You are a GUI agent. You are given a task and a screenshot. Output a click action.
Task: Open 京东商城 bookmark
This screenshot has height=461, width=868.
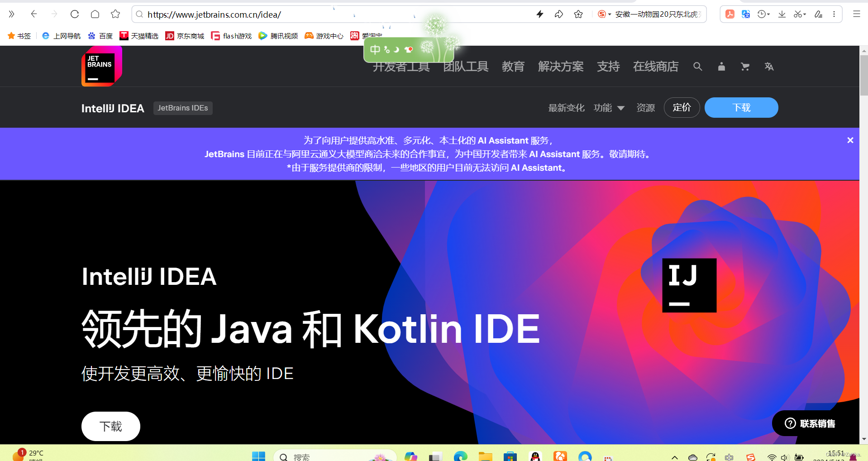[185, 36]
